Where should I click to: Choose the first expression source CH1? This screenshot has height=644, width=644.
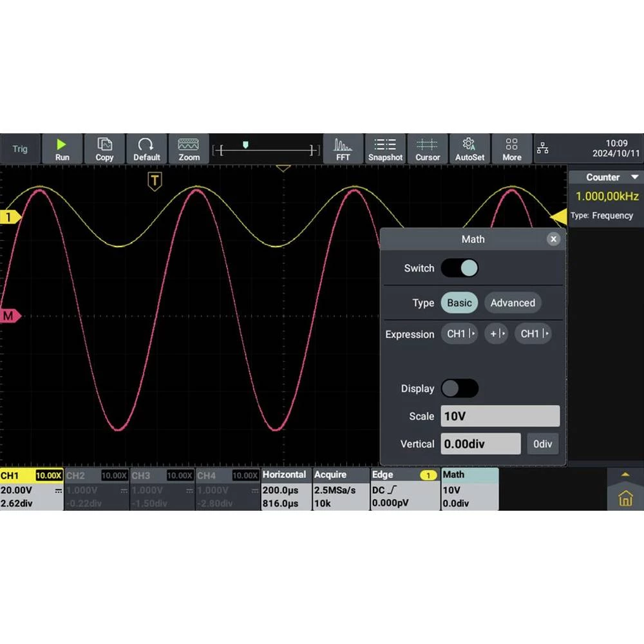click(460, 334)
